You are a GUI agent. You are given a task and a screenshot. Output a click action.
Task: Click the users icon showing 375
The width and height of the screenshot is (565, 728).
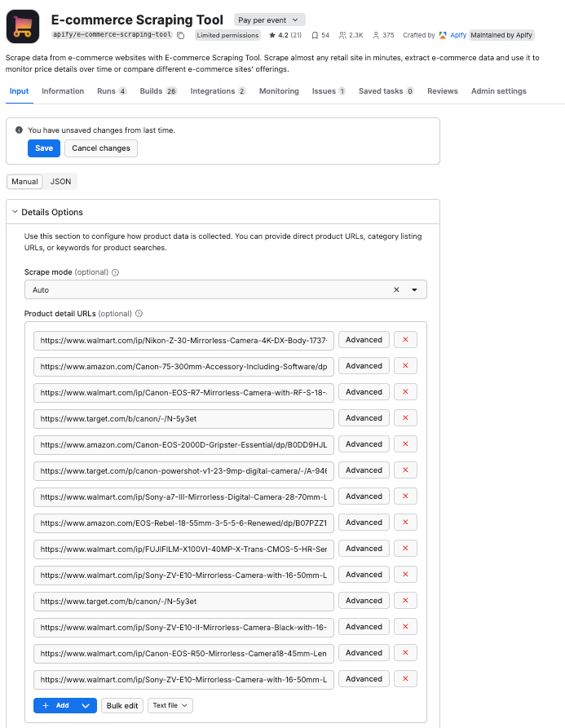(379, 35)
